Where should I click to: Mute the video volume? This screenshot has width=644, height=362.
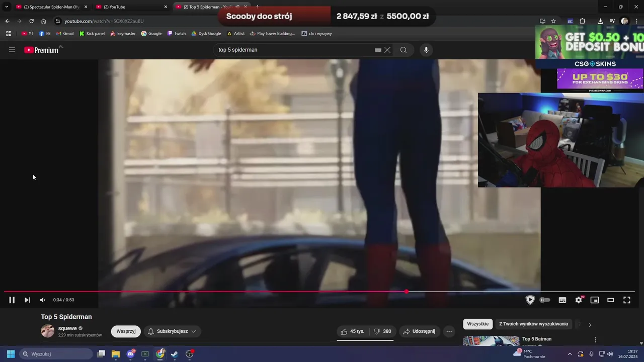click(42, 300)
